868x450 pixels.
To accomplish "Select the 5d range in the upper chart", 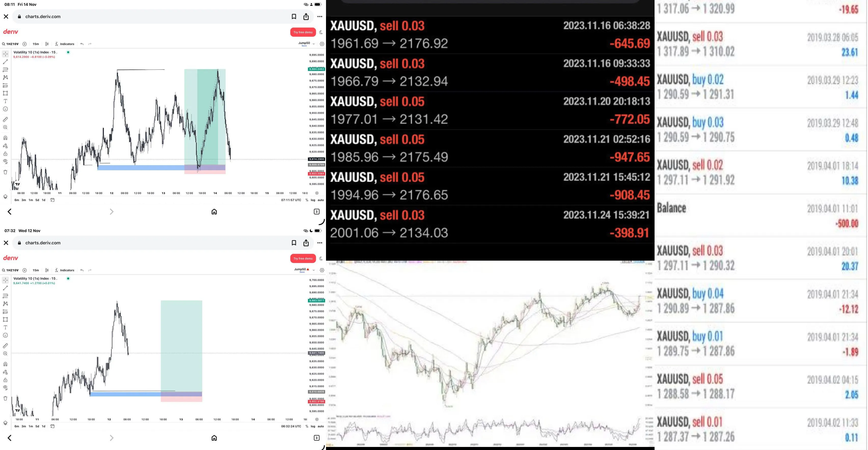I will (x=37, y=200).
